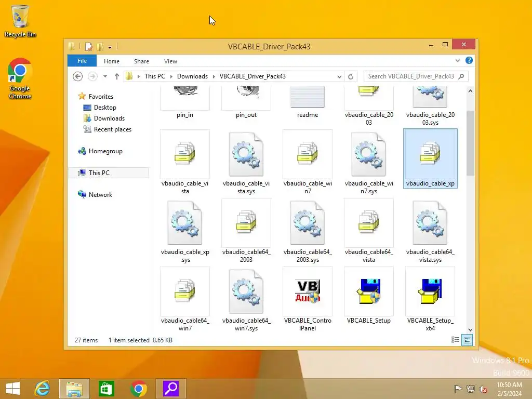This screenshot has width=532, height=399.
Task: Select vbaudio_cable_vista.sys file
Action: (246, 162)
